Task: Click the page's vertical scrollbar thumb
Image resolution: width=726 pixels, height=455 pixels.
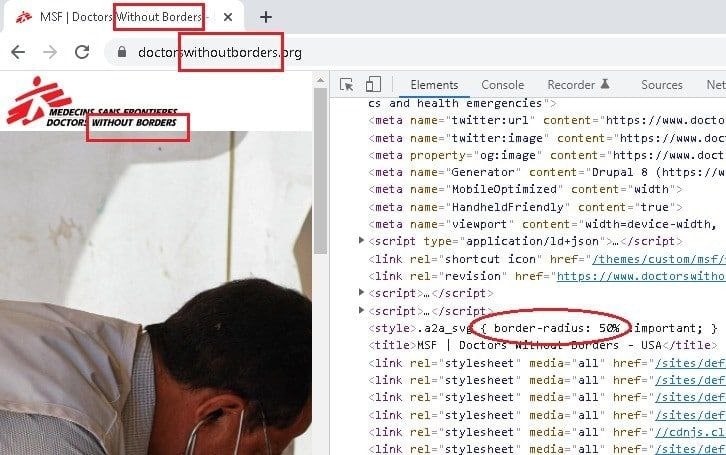Action: [x=320, y=170]
